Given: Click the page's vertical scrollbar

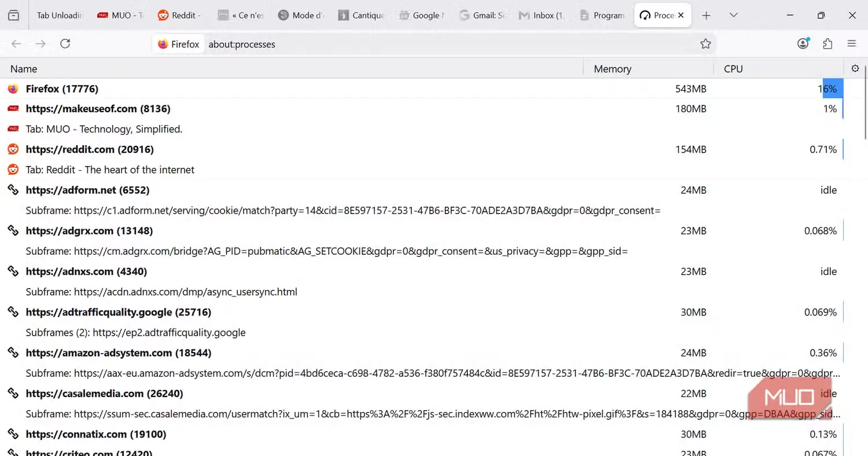Looking at the screenshot, I should click(865, 101).
